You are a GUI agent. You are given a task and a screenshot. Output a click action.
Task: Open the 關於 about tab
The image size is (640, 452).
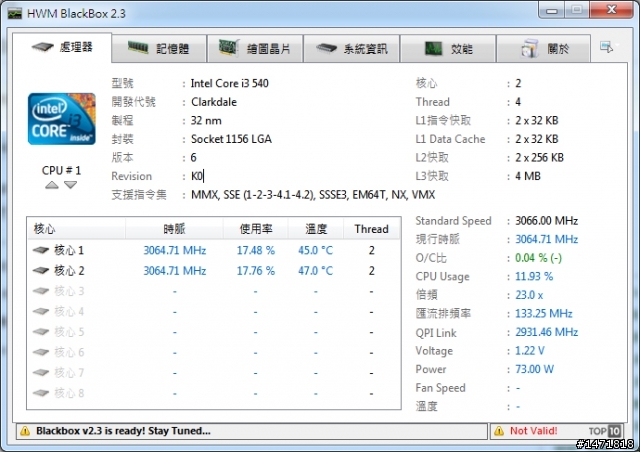pyautogui.click(x=544, y=49)
